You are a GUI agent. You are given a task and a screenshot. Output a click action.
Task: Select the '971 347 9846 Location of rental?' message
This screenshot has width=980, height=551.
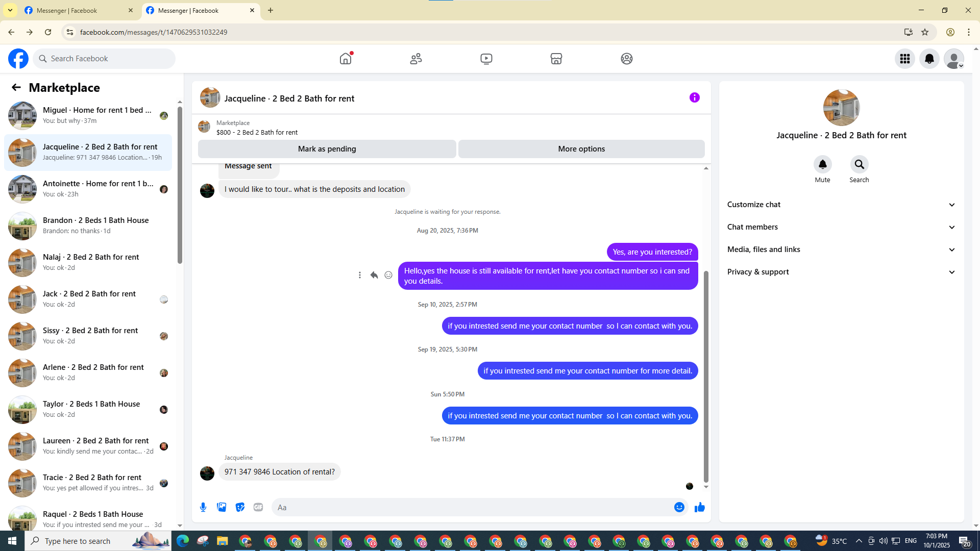pyautogui.click(x=280, y=472)
